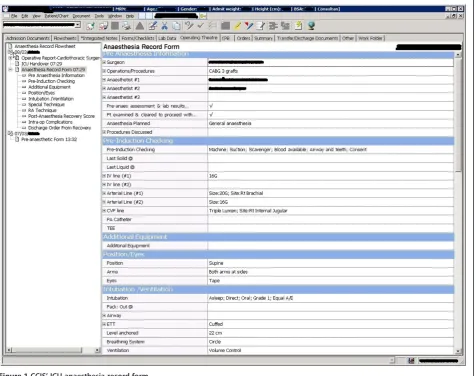Viewport: 476px width, 376px height.
Task: Switch to the Summary tab
Action: coord(263,38)
